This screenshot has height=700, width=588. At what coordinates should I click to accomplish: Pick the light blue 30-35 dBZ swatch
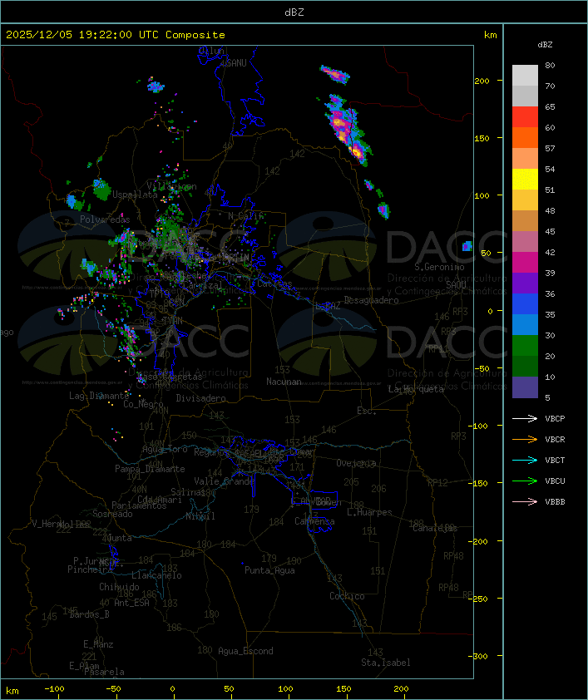coord(525,325)
